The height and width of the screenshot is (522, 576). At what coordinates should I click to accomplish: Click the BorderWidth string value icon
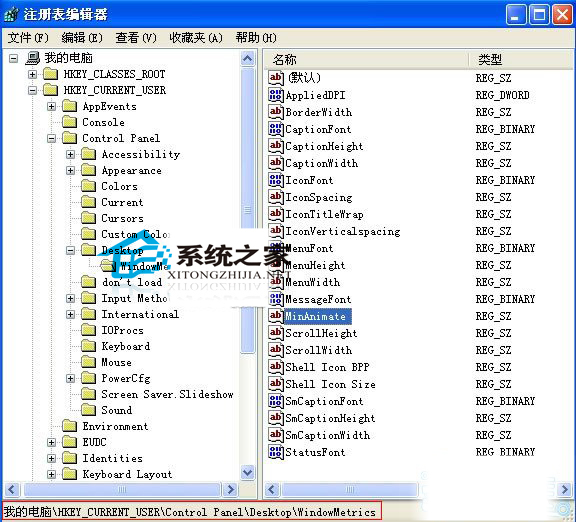point(276,112)
